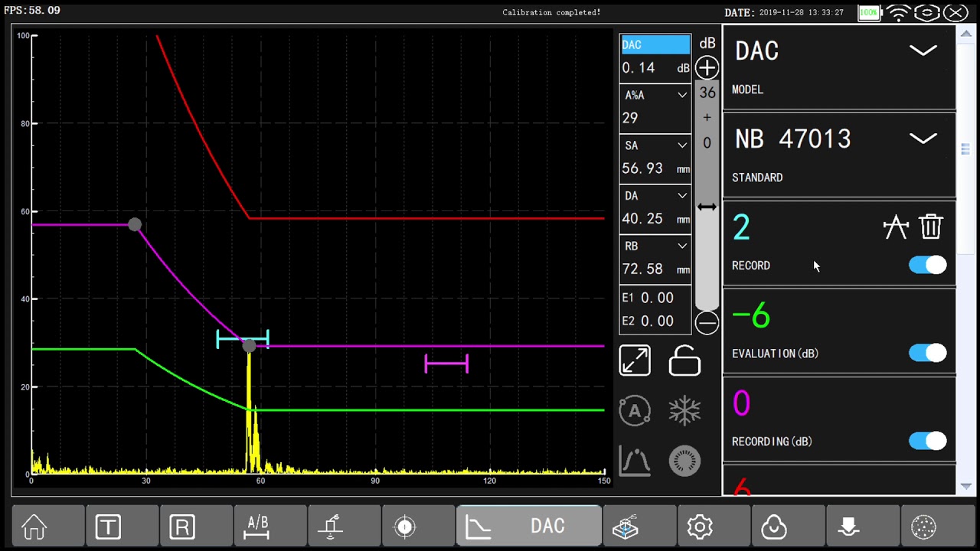The image size is (980, 551).
Task: Click the record calibration compass icon
Action: tap(896, 227)
